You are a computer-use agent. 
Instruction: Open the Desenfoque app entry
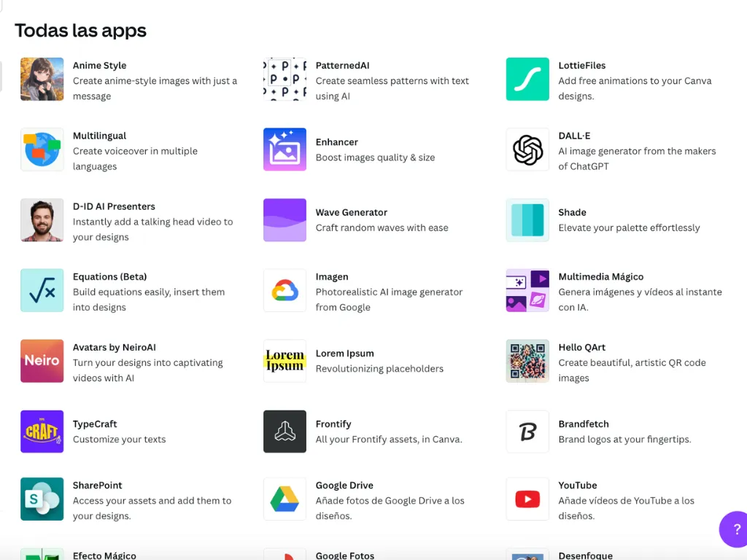tap(586, 555)
